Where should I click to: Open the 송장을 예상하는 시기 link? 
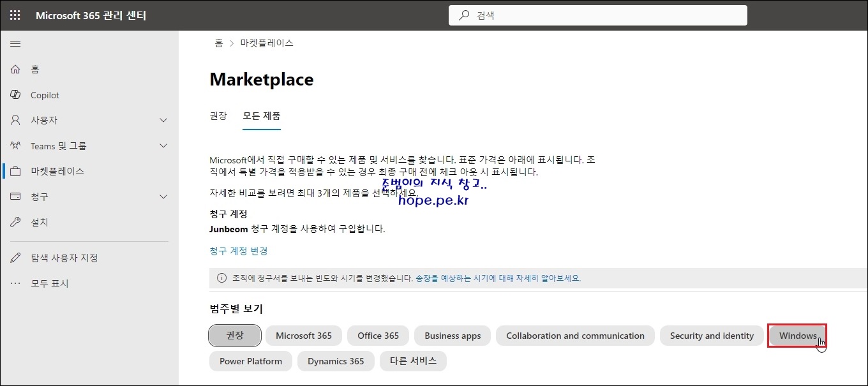point(498,278)
